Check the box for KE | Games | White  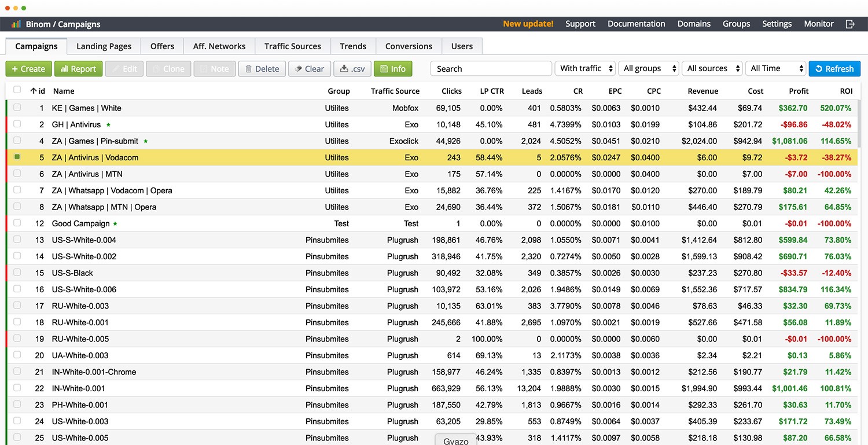pyautogui.click(x=17, y=107)
